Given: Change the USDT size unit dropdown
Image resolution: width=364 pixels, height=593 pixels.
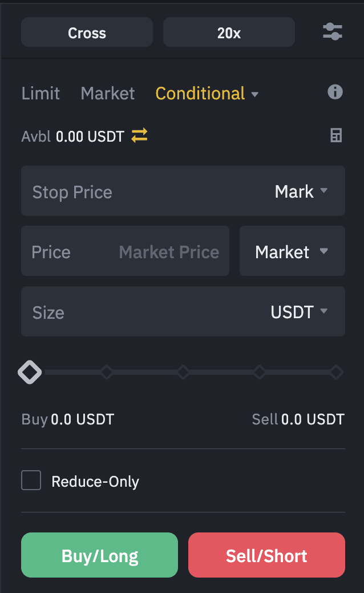Looking at the screenshot, I should (x=299, y=312).
